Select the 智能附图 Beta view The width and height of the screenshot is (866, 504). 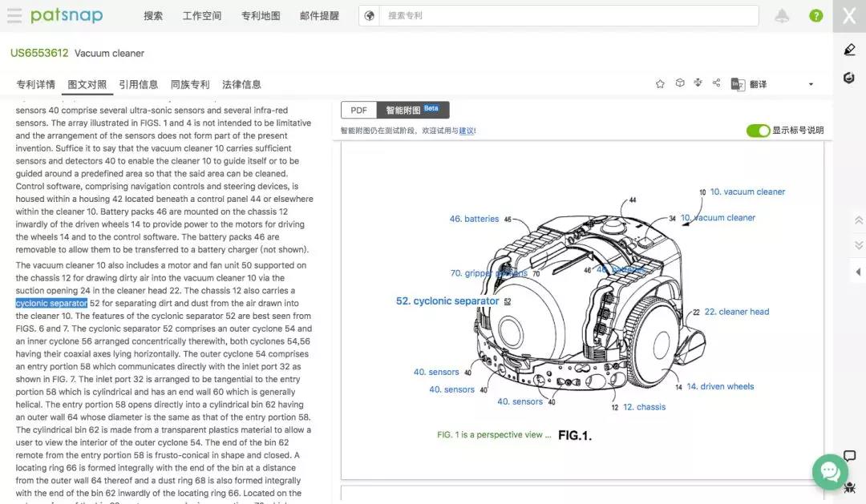tap(412, 111)
